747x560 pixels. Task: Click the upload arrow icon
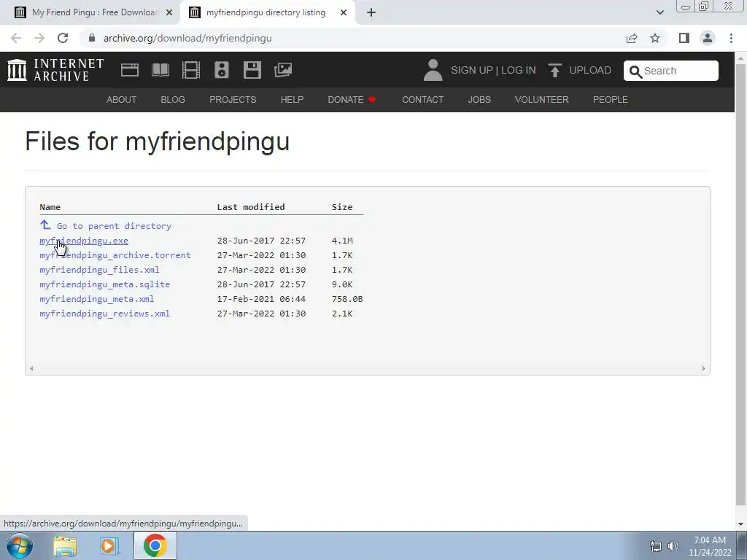point(554,70)
